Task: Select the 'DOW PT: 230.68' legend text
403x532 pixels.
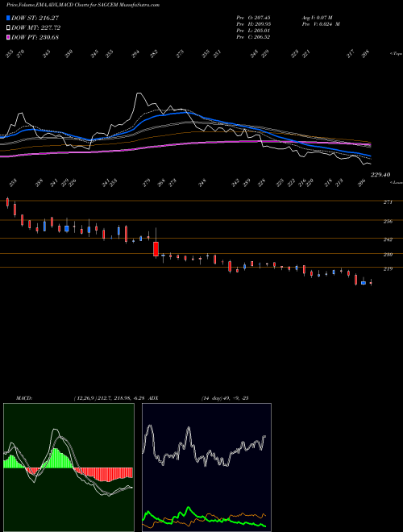Action: [35, 37]
